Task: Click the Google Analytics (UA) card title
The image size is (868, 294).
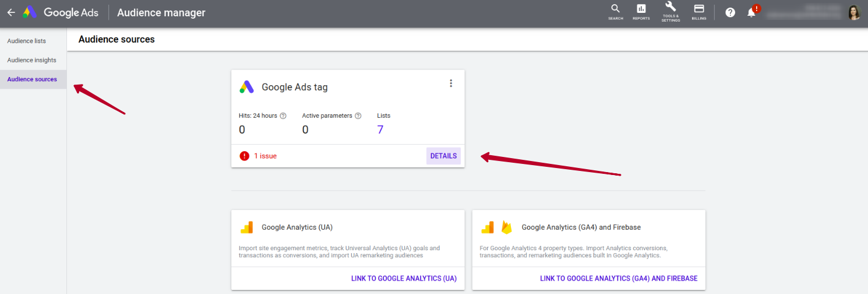Action: pos(297,227)
